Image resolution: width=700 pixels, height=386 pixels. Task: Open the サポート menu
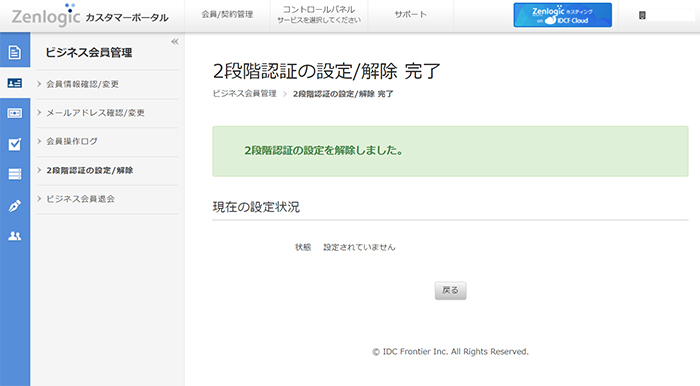point(410,14)
